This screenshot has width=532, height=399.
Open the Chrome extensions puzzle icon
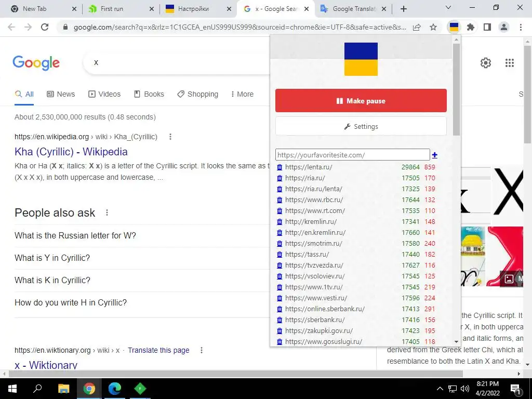coord(470,27)
